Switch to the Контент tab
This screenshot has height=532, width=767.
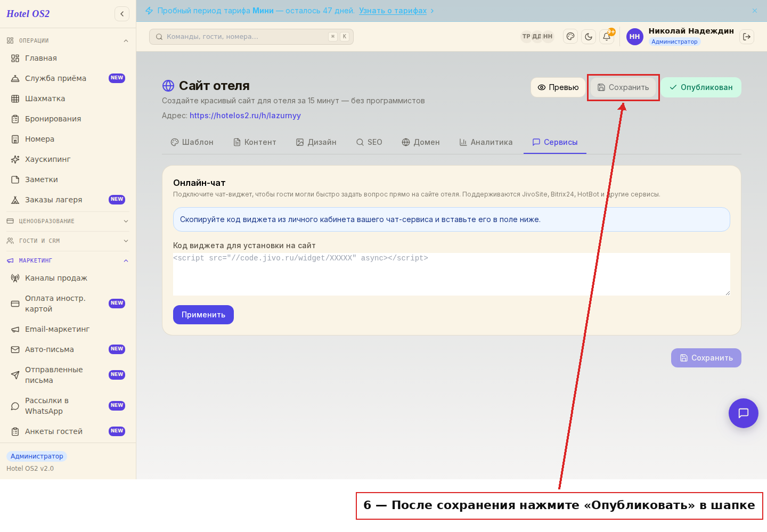pyautogui.click(x=255, y=142)
